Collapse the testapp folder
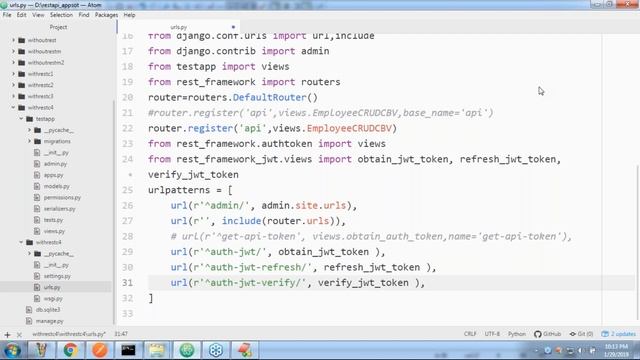 [21, 119]
